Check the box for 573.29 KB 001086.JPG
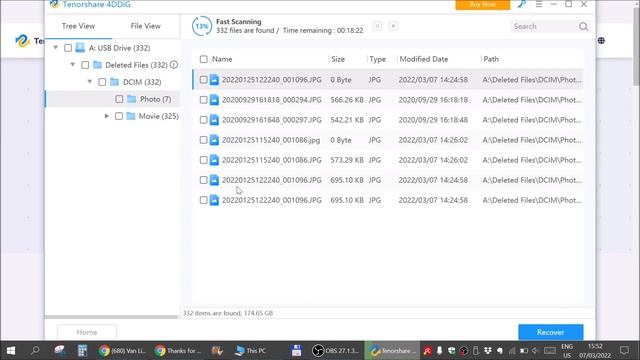The width and height of the screenshot is (640, 360). 203,160
